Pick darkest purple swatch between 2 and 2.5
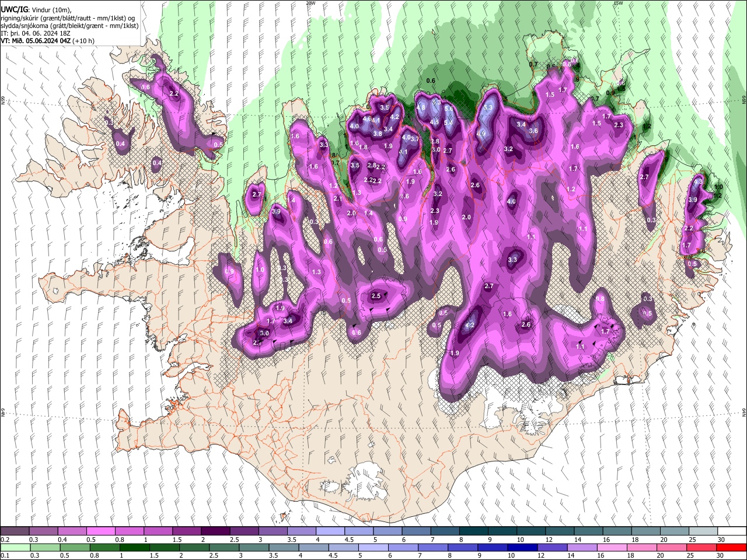Image resolution: width=747 pixels, height=560 pixels. click(215, 531)
